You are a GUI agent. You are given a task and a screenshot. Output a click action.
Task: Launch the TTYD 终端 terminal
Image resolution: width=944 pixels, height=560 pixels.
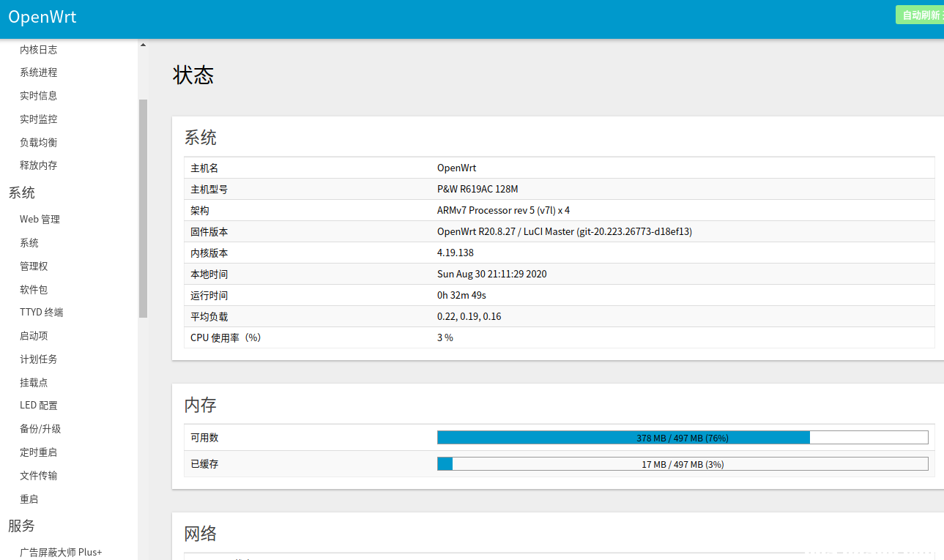(x=41, y=313)
